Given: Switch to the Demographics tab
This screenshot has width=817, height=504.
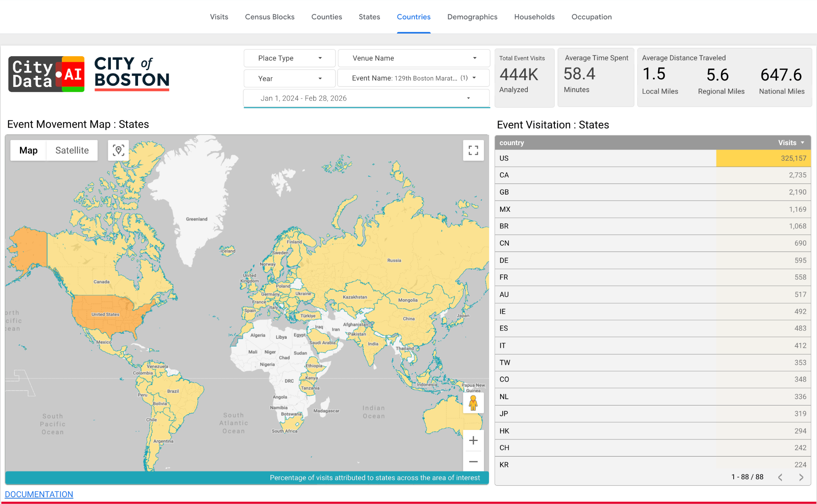Looking at the screenshot, I should click(472, 17).
